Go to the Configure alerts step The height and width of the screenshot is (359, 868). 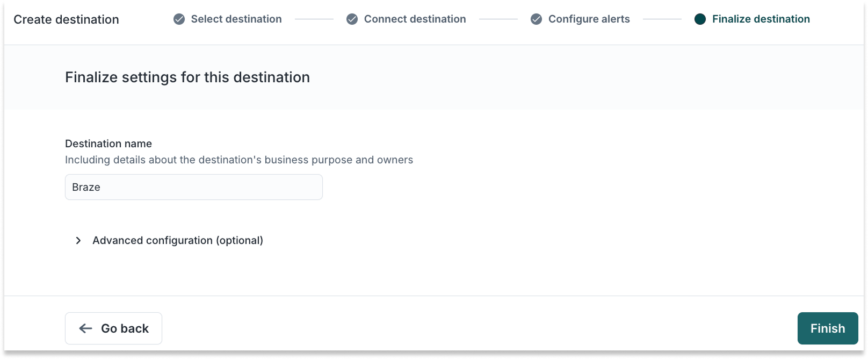pos(588,19)
